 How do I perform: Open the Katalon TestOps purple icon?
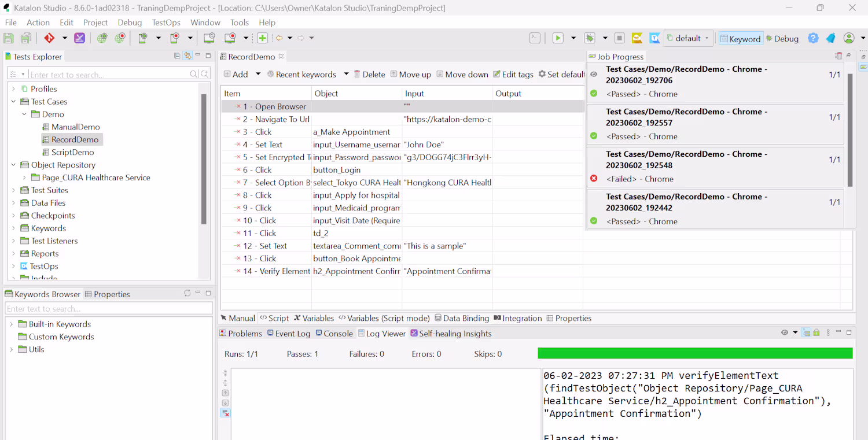[80, 38]
